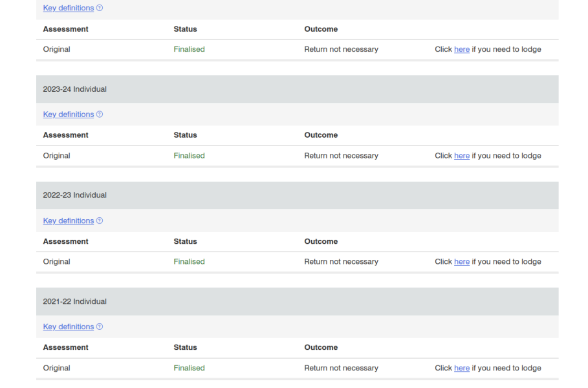Viewport: 588px width, 388px height.
Task: Open Key definitions link under 2021-22 Individual
Action: (x=68, y=327)
